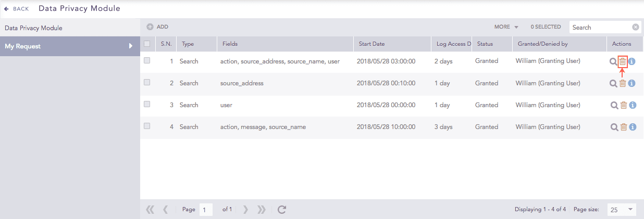Open the Page size dropdown
The image size is (644, 219).
pyautogui.click(x=622, y=210)
